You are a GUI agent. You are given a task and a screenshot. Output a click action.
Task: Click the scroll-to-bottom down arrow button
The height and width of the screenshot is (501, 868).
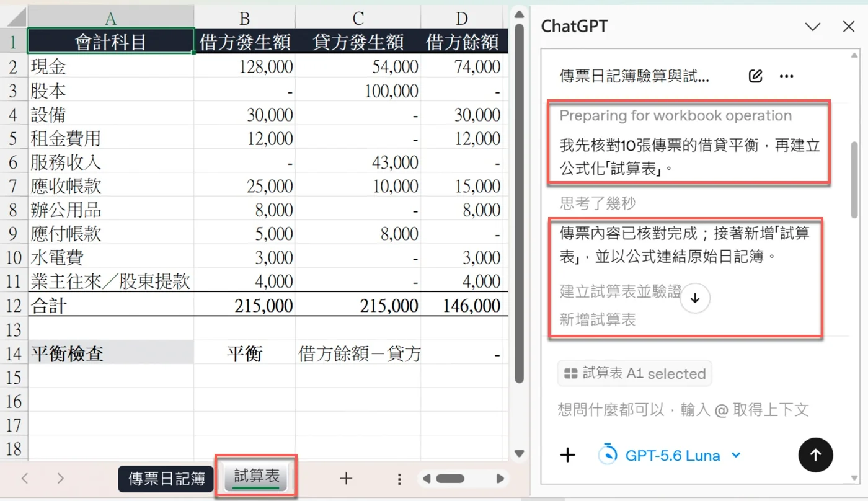click(x=695, y=298)
